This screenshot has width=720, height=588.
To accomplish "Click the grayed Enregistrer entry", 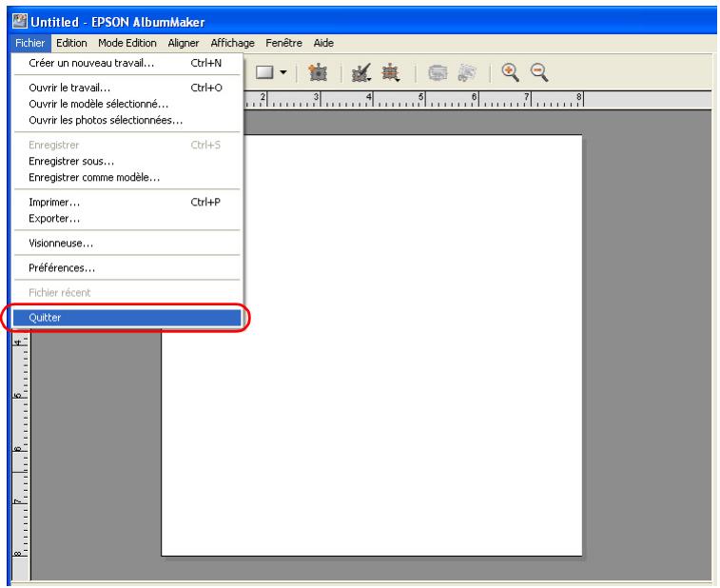I will tap(126, 146).
